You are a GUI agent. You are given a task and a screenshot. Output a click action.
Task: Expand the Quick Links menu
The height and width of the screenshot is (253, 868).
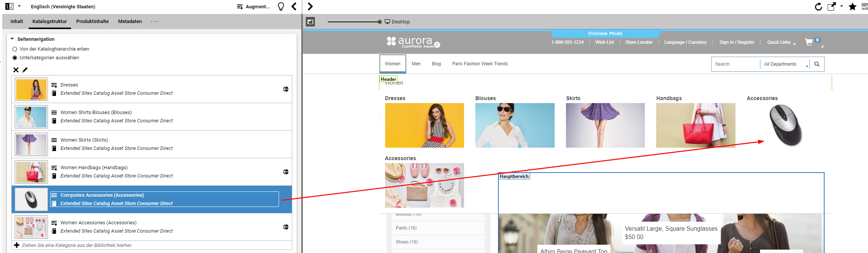pyautogui.click(x=780, y=42)
